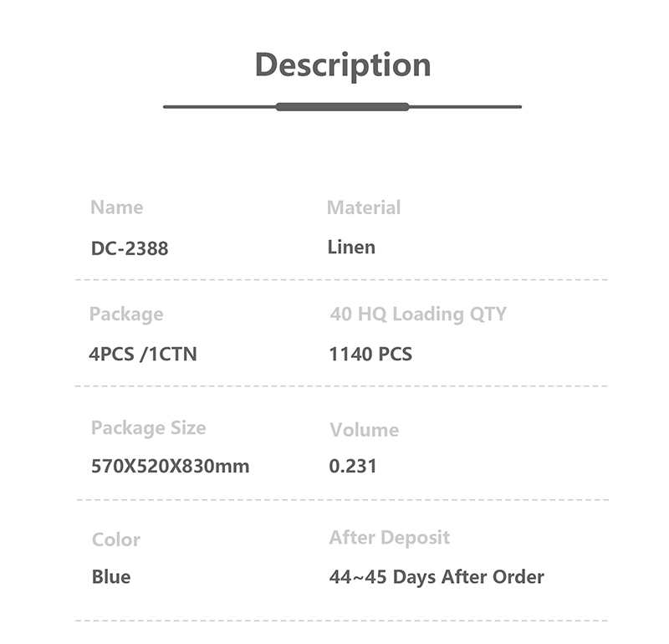
Task: Select the 40 HQ Loading QTY label
Action: click(x=418, y=314)
